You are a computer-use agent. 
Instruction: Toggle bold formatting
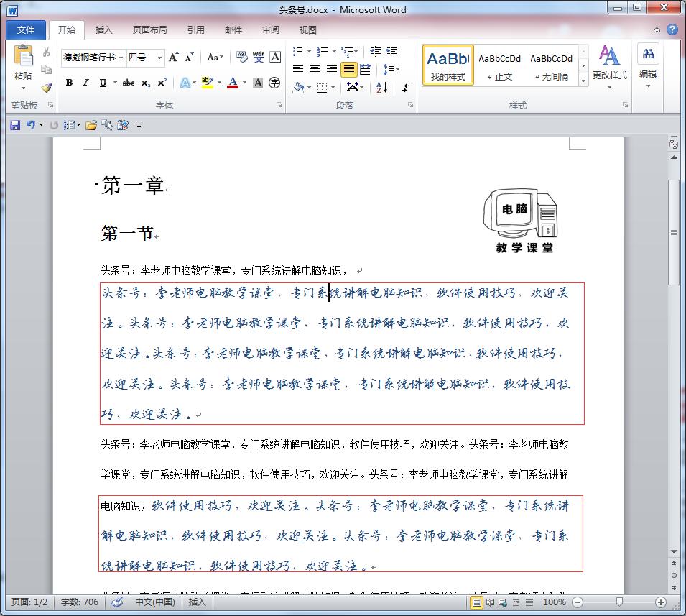pyautogui.click(x=69, y=81)
